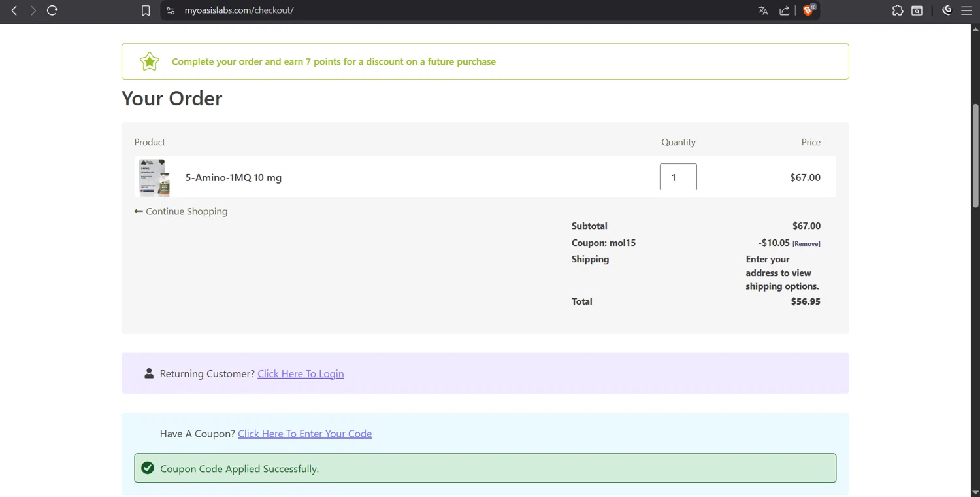
Task: Click the page vertical scrollbar thumb
Action: pos(975,156)
